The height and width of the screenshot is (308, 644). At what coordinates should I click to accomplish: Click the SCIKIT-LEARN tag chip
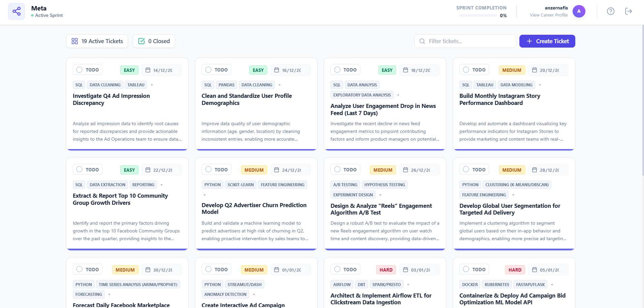tap(240, 185)
